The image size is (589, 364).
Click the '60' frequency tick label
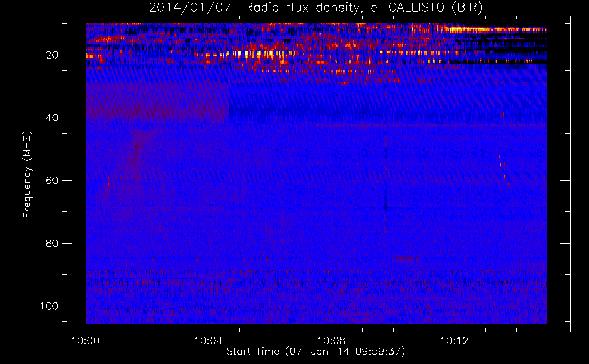(x=52, y=181)
